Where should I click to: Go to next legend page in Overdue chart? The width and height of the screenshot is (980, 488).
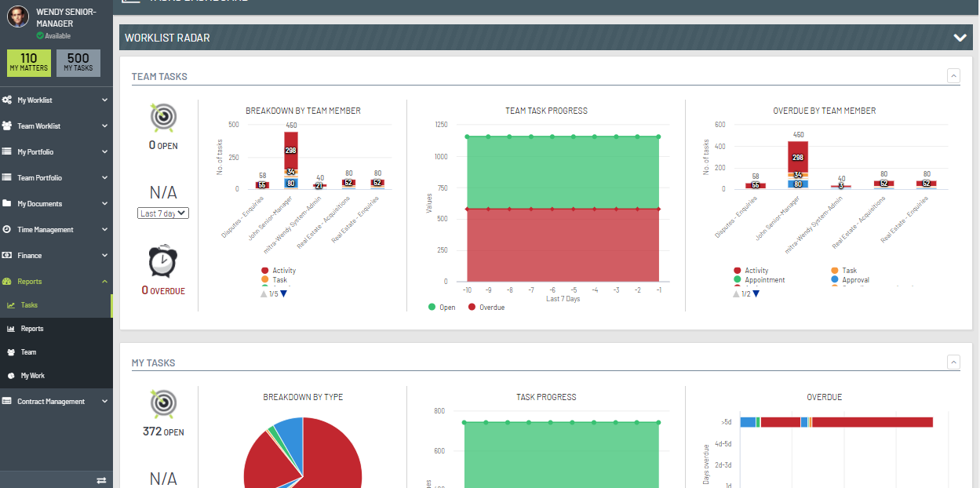click(x=756, y=294)
